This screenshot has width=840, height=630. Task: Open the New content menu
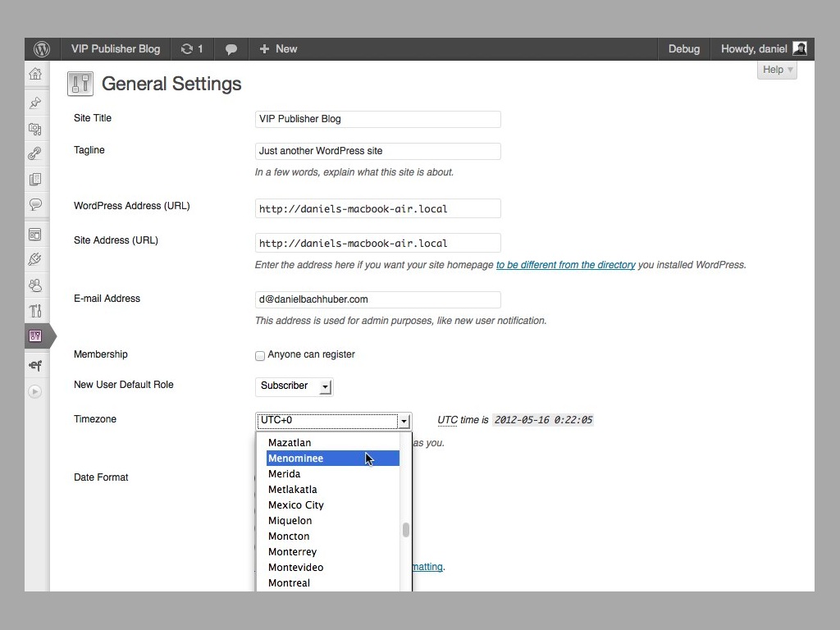(x=278, y=48)
